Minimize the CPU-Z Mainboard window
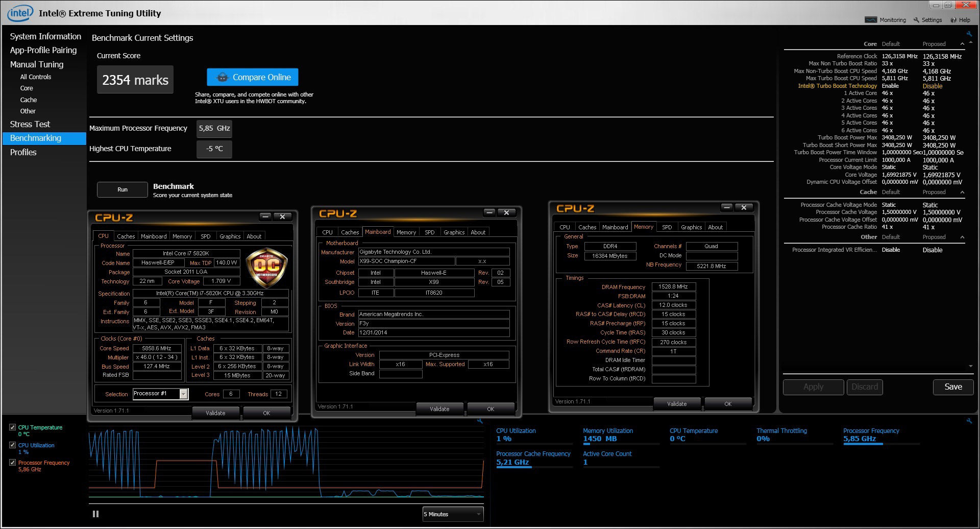This screenshot has height=529, width=980. click(x=489, y=212)
